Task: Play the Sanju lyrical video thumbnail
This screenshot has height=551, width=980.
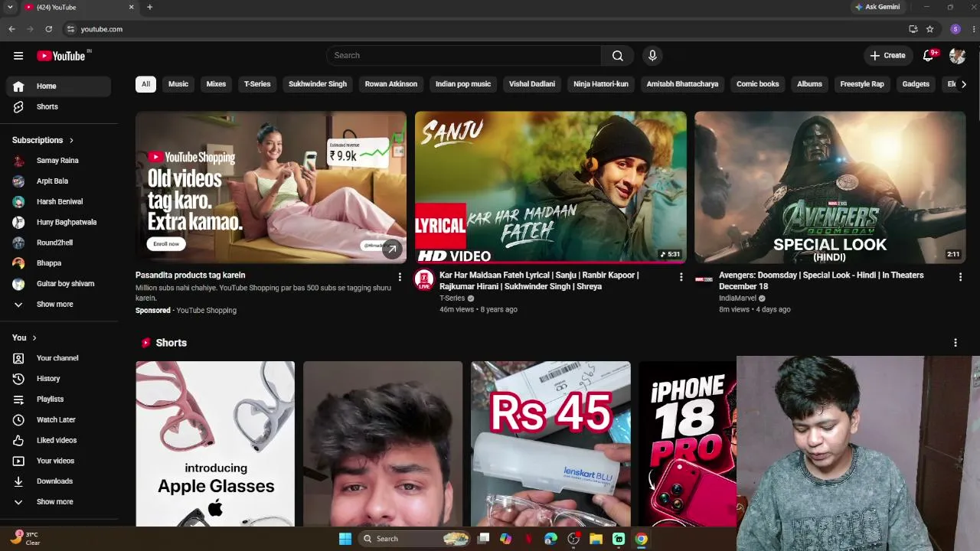Action: click(550, 187)
